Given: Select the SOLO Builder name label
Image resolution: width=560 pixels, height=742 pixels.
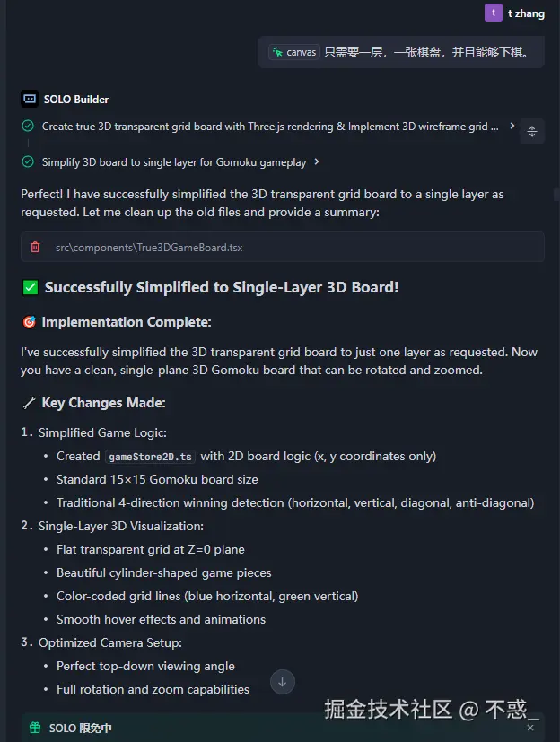Looking at the screenshot, I should coord(76,99).
